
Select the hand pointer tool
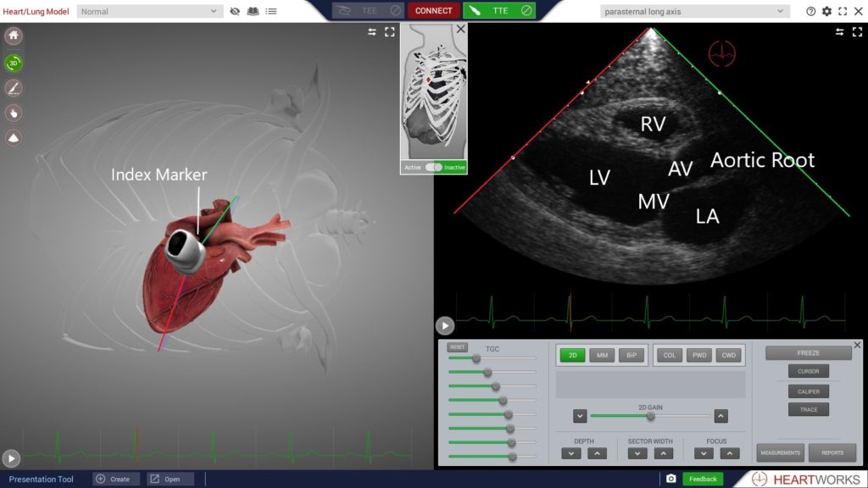[x=14, y=113]
